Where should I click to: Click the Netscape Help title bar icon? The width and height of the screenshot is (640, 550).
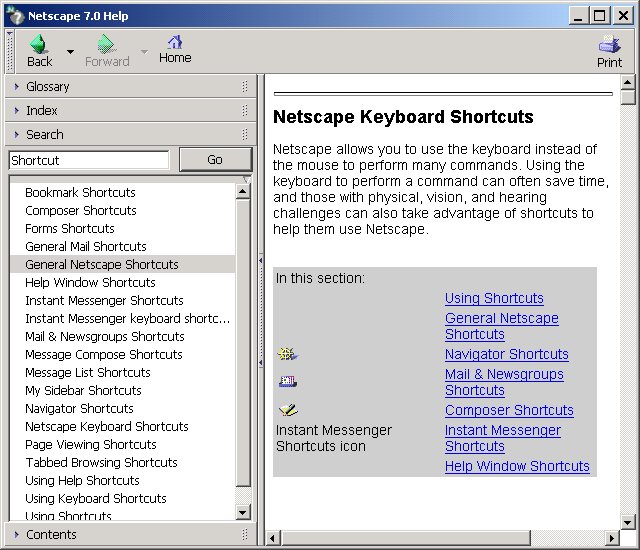pyautogui.click(x=13, y=16)
